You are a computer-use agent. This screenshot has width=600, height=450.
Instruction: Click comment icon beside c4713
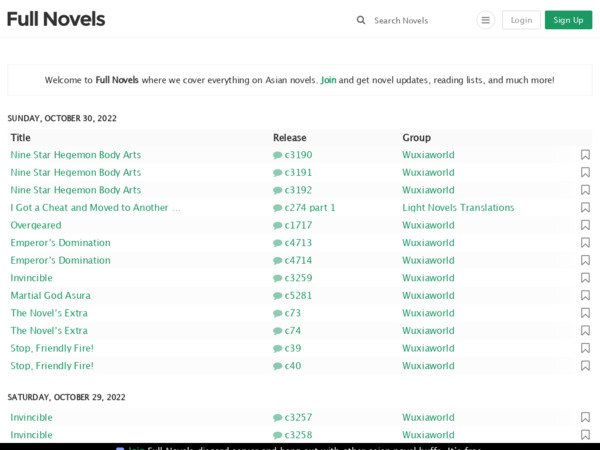(277, 243)
